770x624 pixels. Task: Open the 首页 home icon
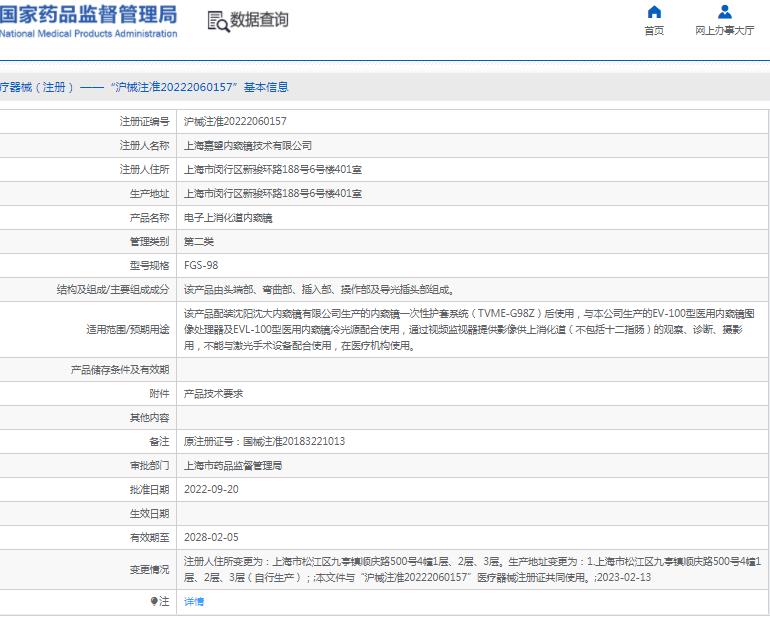654,11
